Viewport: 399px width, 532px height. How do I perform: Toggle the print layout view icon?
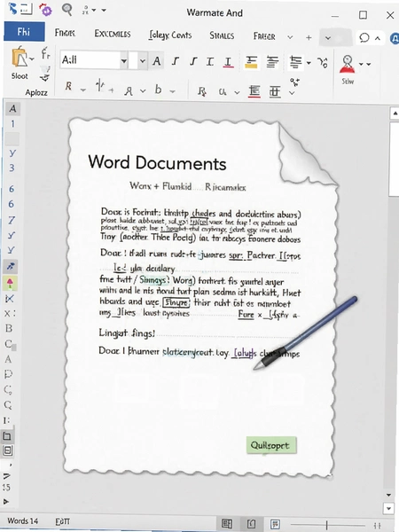pos(252,524)
